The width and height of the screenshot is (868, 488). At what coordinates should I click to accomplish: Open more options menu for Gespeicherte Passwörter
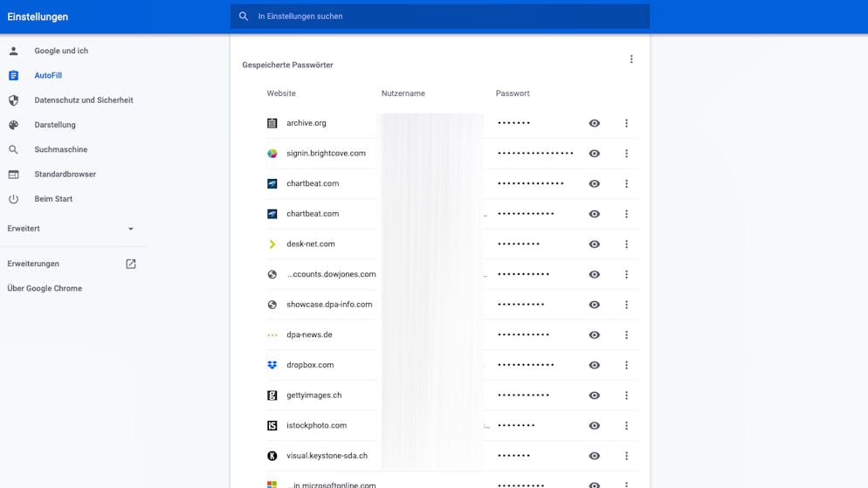pos(631,59)
